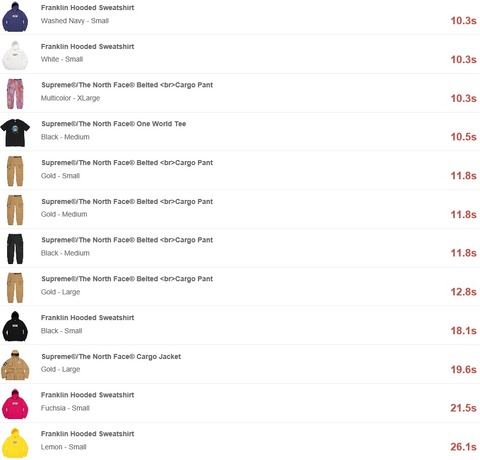The width and height of the screenshot is (480, 460).
Task: Click the fuchsia hoodie thumbnail
Action: pos(15,404)
